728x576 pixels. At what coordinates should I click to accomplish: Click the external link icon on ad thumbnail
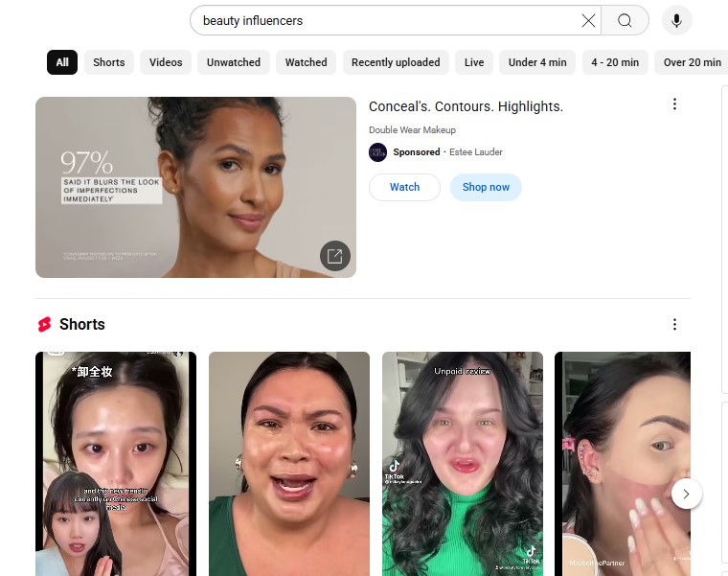tap(334, 256)
